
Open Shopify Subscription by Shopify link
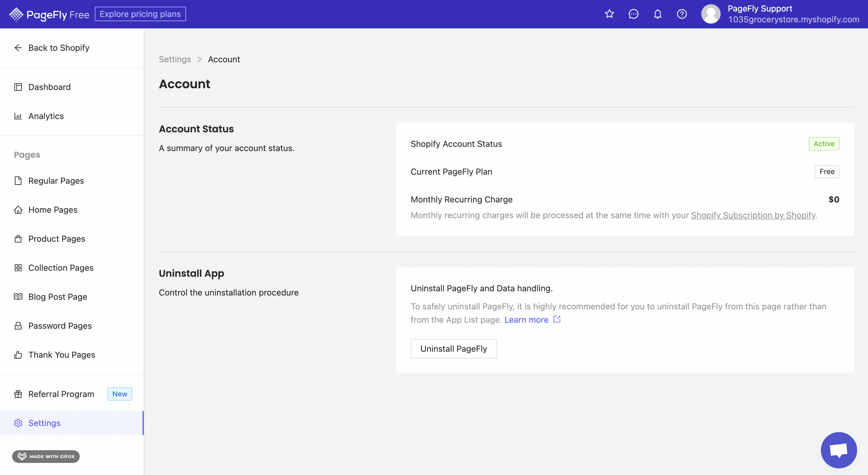point(753,215)
